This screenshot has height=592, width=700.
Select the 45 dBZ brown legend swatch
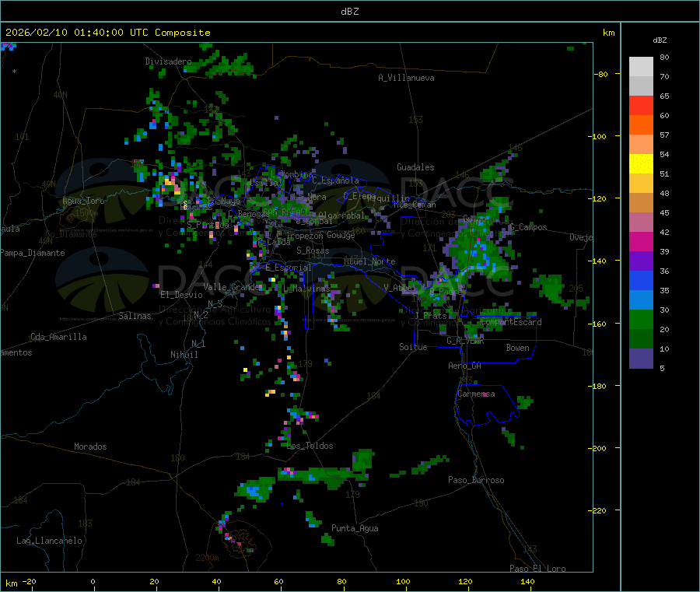click(x=641, y=203)
